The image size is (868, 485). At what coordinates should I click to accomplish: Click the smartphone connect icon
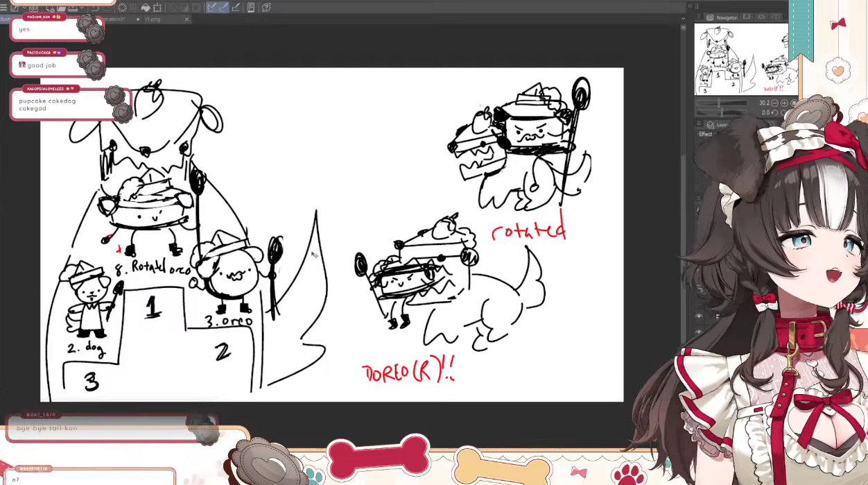[x=251, y=8]
